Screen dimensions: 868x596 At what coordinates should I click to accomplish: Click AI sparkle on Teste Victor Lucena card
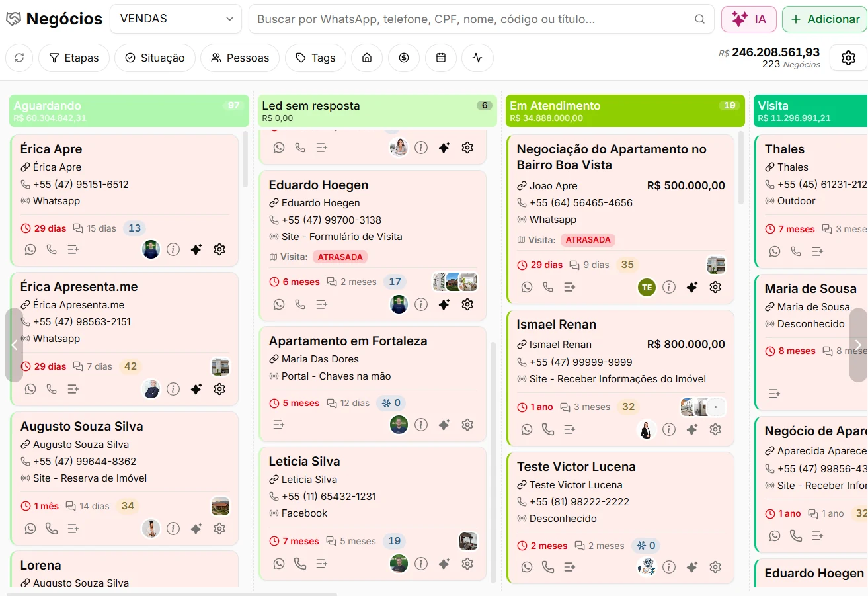click(692, 567)
